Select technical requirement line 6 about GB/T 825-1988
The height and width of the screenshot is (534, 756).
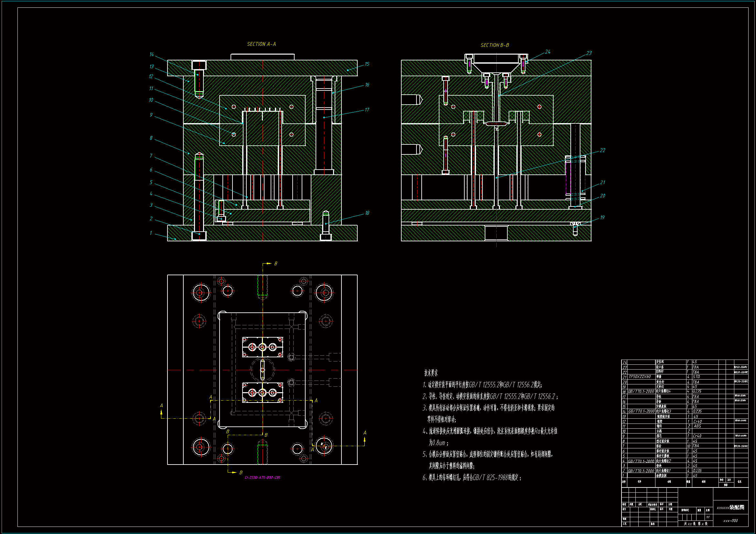(471, 477)
